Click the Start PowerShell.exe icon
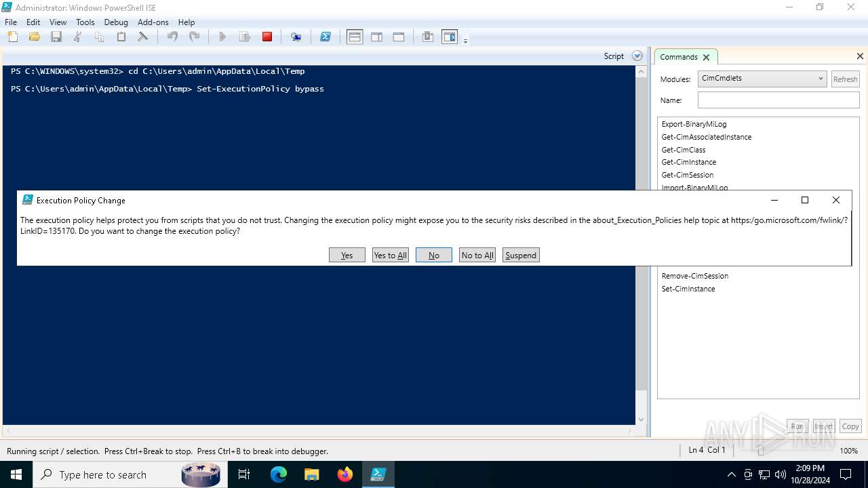Image resolution: width=868 pixels, height=488 pixels. (325, 37)
